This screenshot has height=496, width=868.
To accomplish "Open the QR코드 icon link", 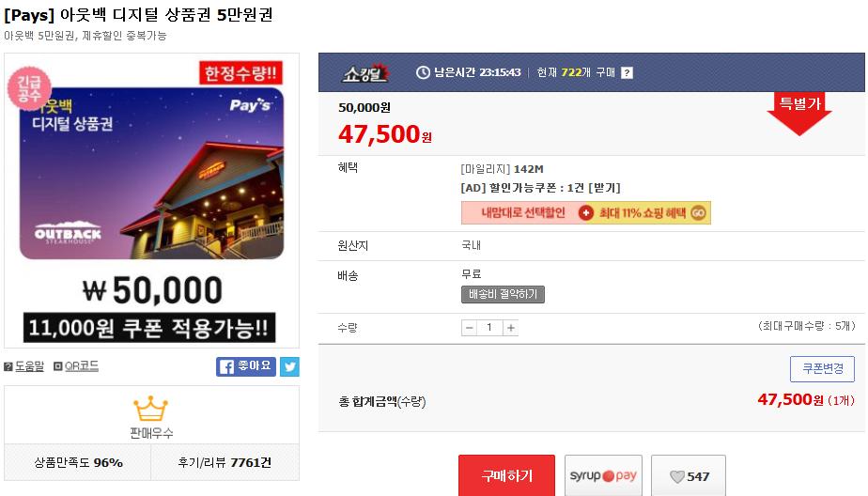I will pos(76,366).
